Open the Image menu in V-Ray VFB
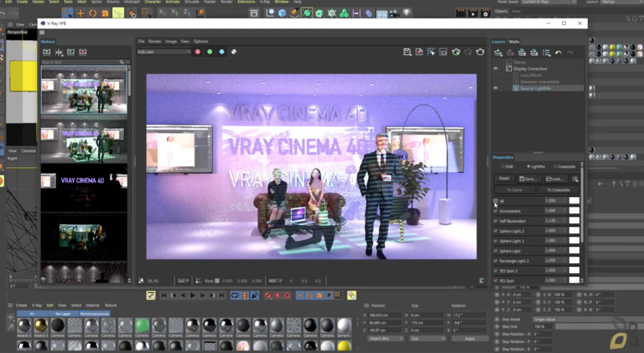 171,41
